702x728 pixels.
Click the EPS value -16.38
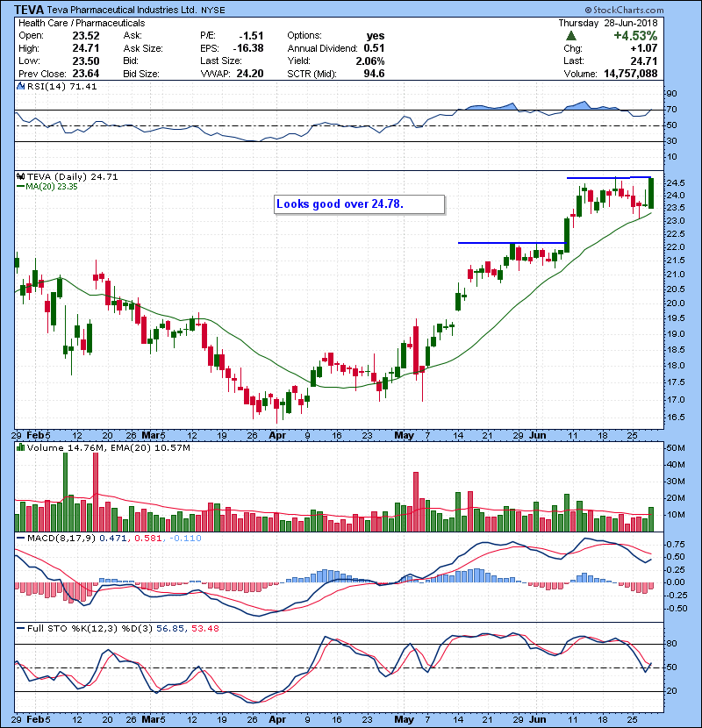coord(248,48)
